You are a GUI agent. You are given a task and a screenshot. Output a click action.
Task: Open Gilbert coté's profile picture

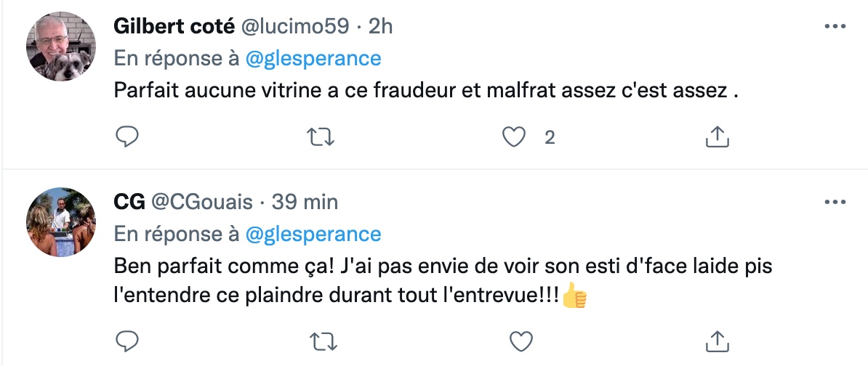(x=62, y=46)
